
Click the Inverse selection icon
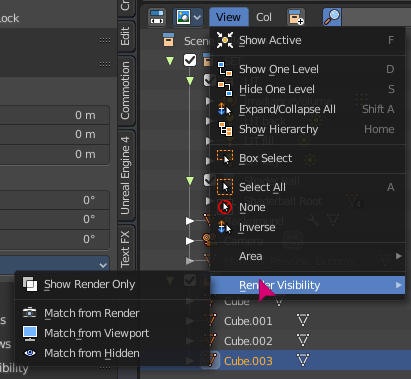pos(225,227)
